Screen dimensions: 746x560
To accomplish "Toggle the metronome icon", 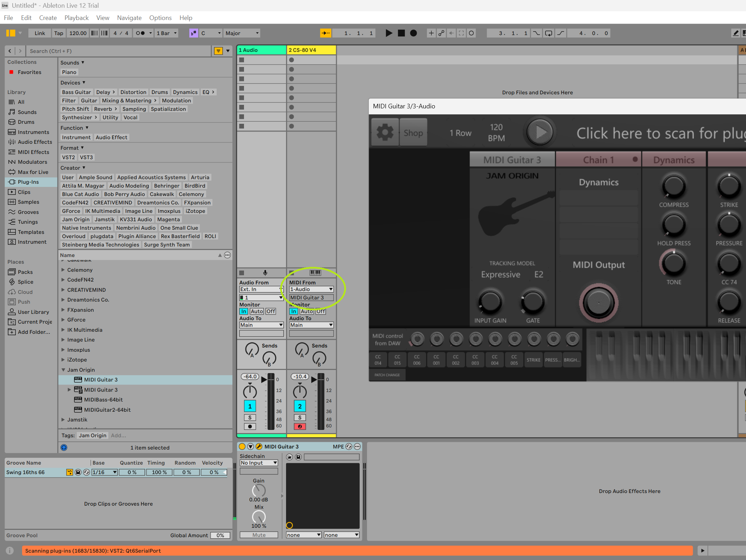I will (140, 33).
